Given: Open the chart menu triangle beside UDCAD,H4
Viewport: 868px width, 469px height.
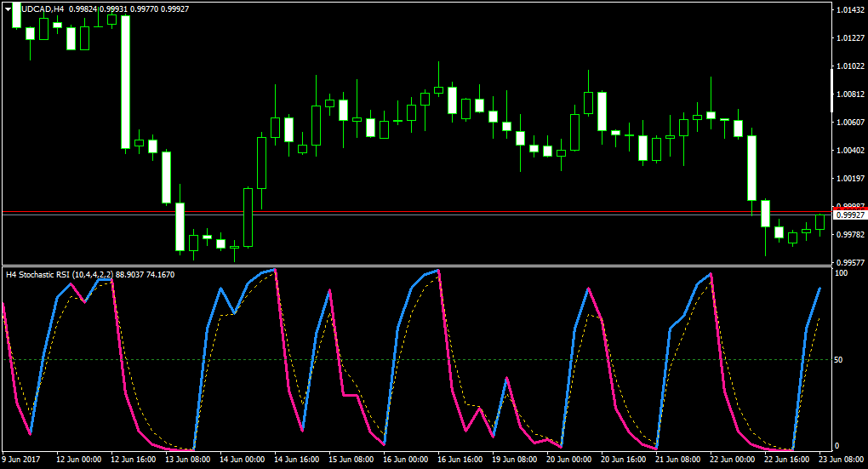Looking at the screenshot, I should pyautogui.click(x=9, y=9).
